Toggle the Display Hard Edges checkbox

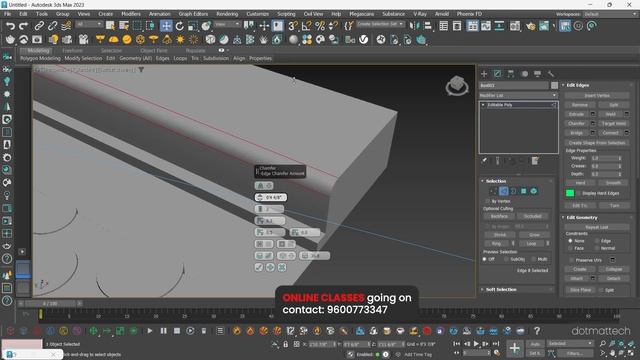579,193
